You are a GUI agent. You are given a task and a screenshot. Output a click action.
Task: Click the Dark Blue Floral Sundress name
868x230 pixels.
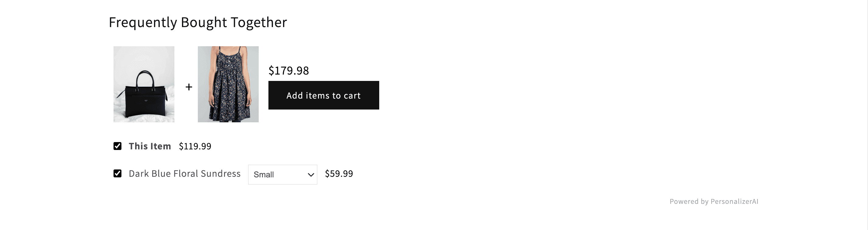pos(184,174)
